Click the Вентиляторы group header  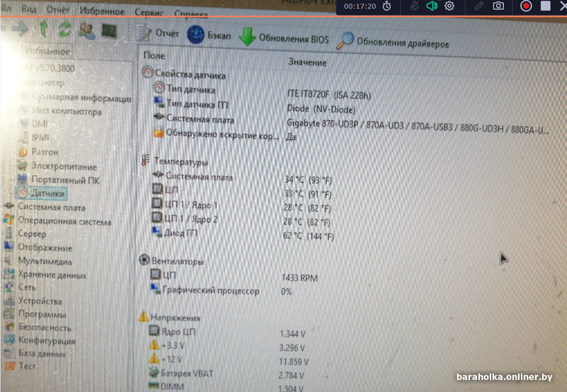click(172, 261)
